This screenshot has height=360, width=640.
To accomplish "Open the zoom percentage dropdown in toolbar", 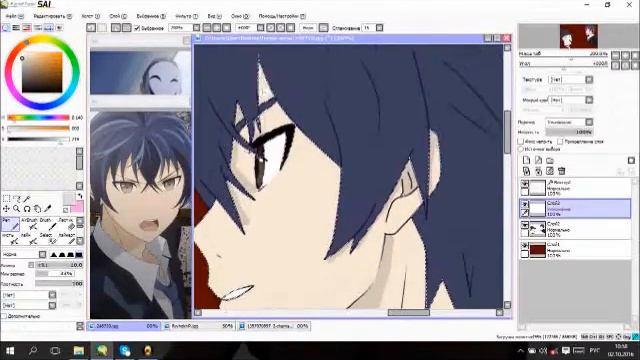I will 196,28.
